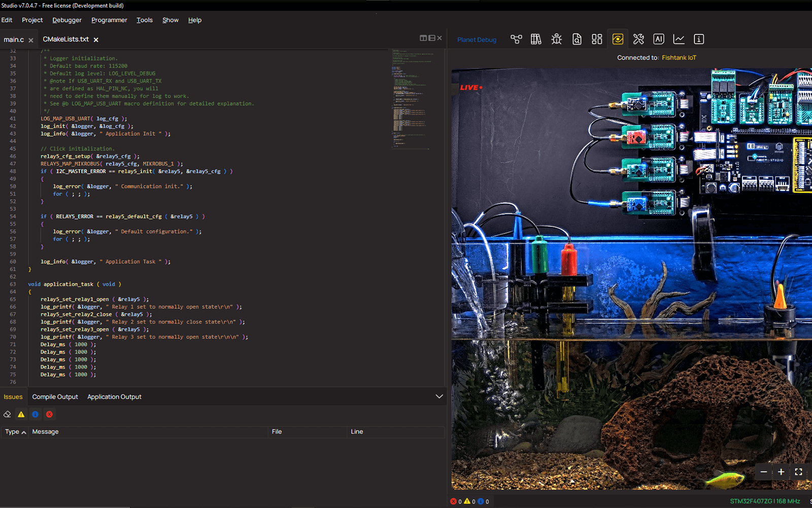Open the document search icon
The image size is (812, 508).
click(577, 39)
